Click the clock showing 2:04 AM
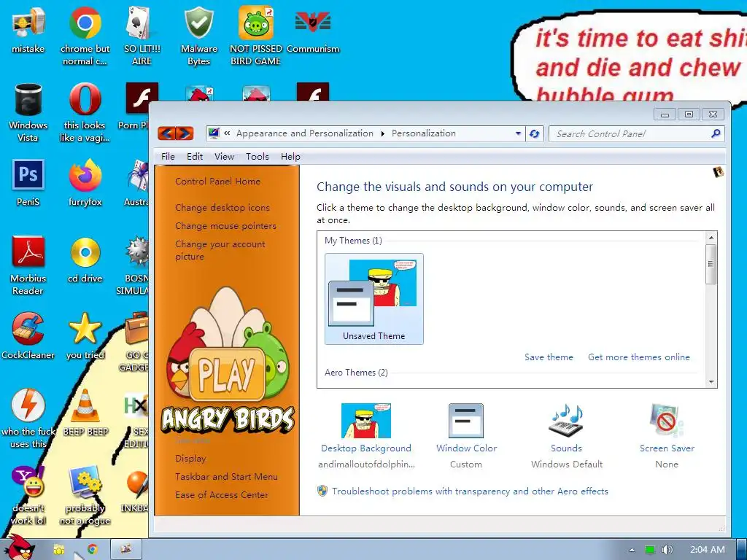747x560 pixels. point(708,550)
